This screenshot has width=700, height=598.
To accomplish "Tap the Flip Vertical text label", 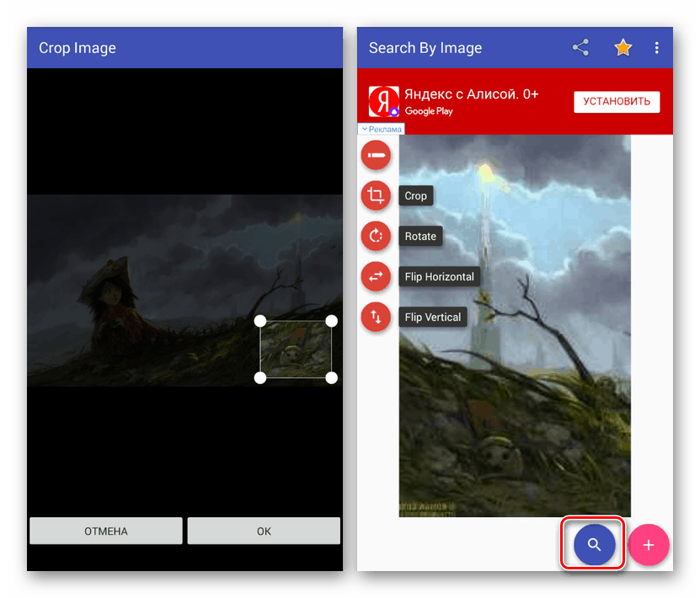I will coord(433,318).
